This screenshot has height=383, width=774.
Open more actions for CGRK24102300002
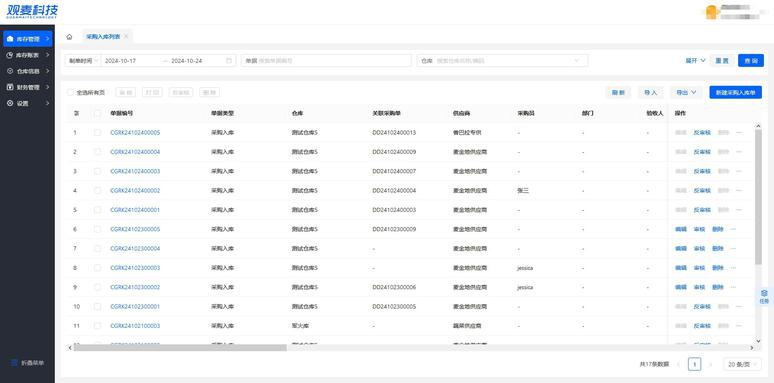tap(733, 287)
